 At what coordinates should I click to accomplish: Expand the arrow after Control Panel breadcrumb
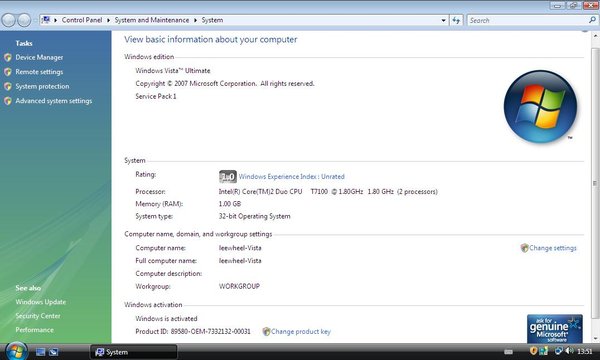tap(108, 20)
